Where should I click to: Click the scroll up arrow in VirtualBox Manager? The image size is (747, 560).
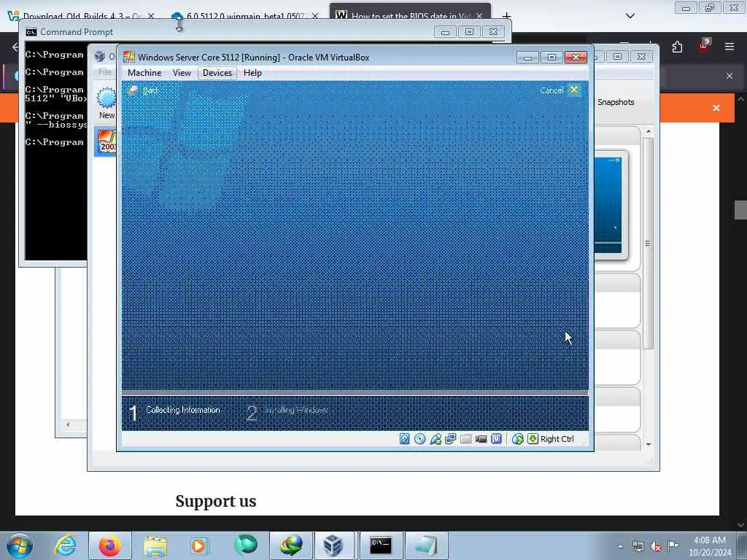(649, 131)
